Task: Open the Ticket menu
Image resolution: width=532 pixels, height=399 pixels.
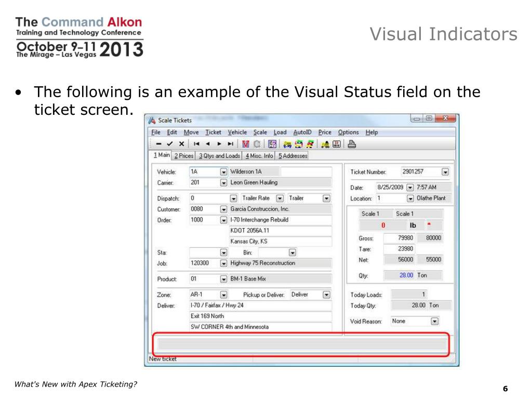Action: [213, 132]
